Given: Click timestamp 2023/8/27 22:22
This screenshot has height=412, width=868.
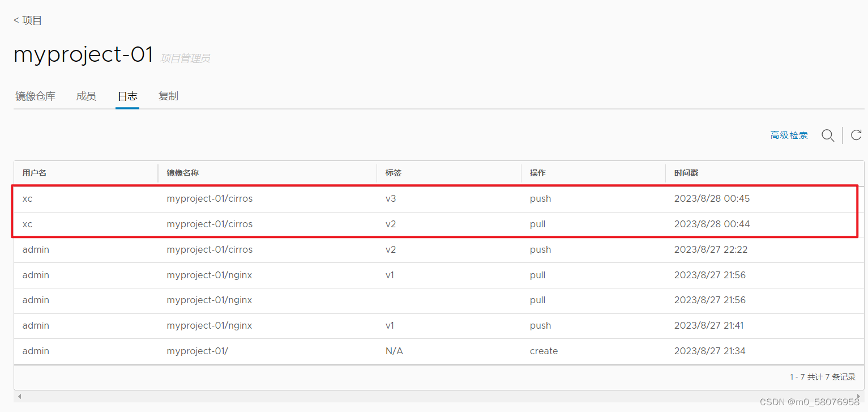Looking at the screenshot, I should point(710,250).
